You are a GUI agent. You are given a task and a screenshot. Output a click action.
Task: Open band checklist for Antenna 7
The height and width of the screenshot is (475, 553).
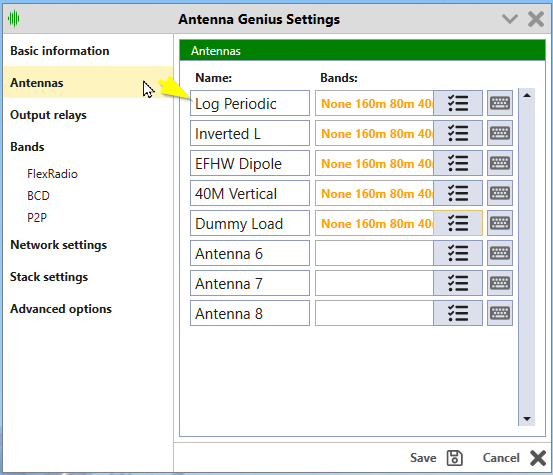[x=458, y=283]
